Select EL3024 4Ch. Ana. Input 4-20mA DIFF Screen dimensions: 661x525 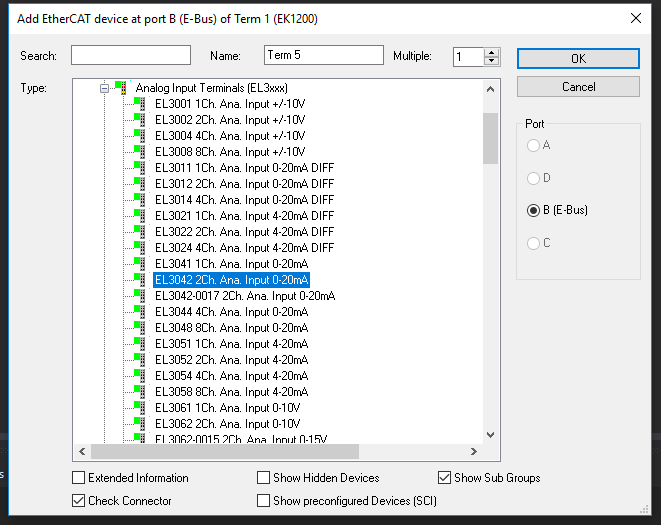244,248
